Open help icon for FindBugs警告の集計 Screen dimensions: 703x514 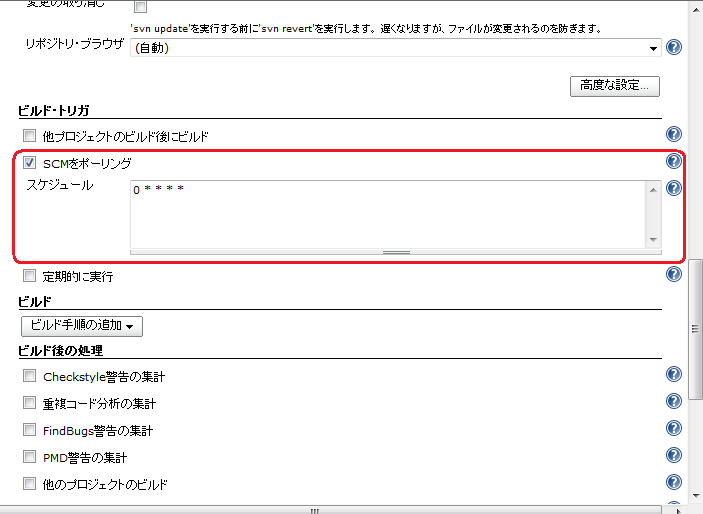(x=674, y=428)
